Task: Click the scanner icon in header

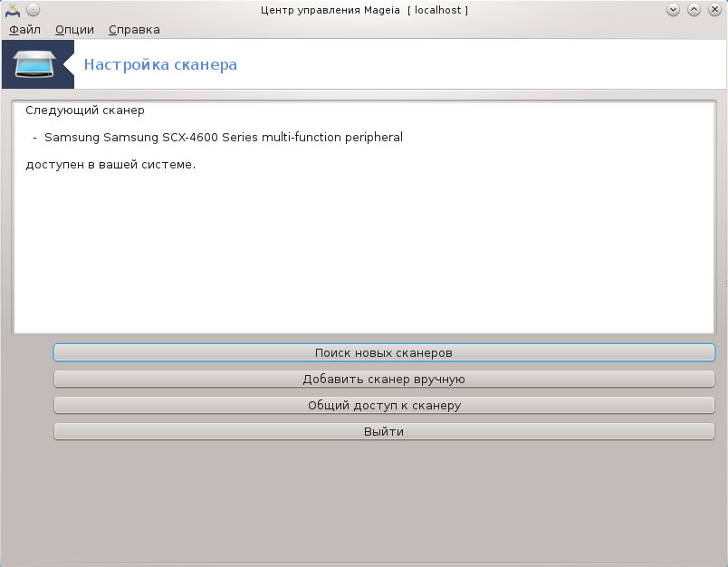Action: (34, 64)
